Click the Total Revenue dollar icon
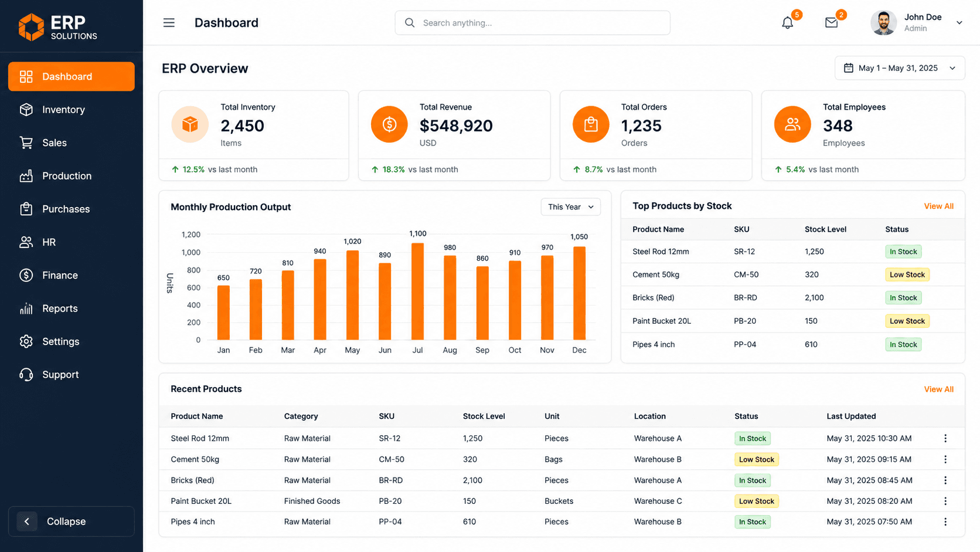 tap(389, 124)
